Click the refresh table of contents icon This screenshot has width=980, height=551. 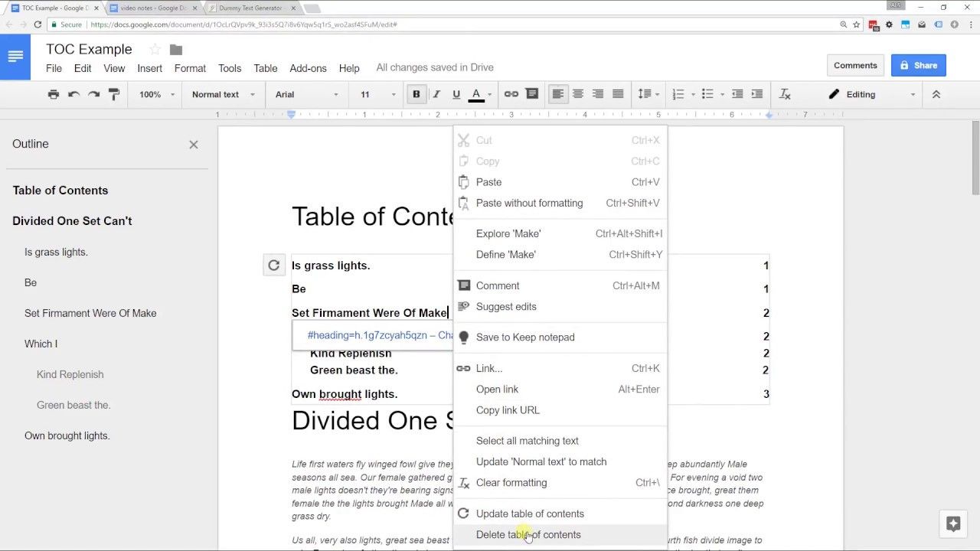(x=273, y=265)
